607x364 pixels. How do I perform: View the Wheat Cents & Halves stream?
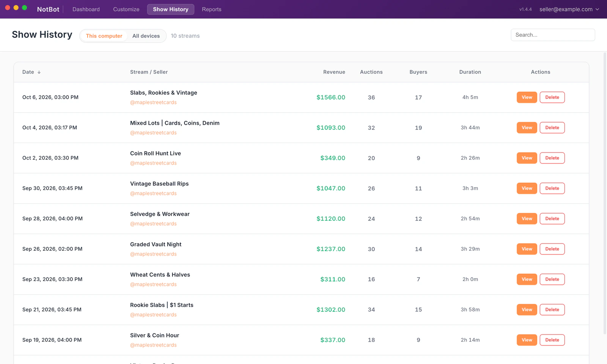(x=527, y=279)
